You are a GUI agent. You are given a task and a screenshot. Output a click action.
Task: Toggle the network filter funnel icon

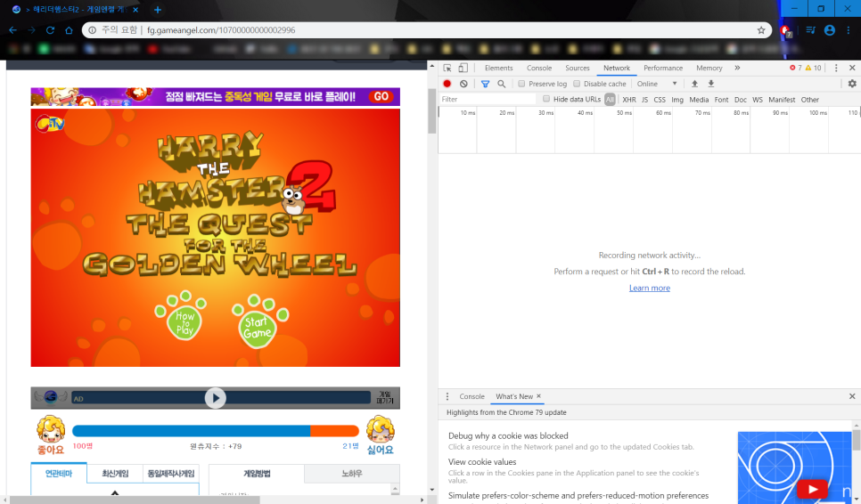tap(485, 84)
